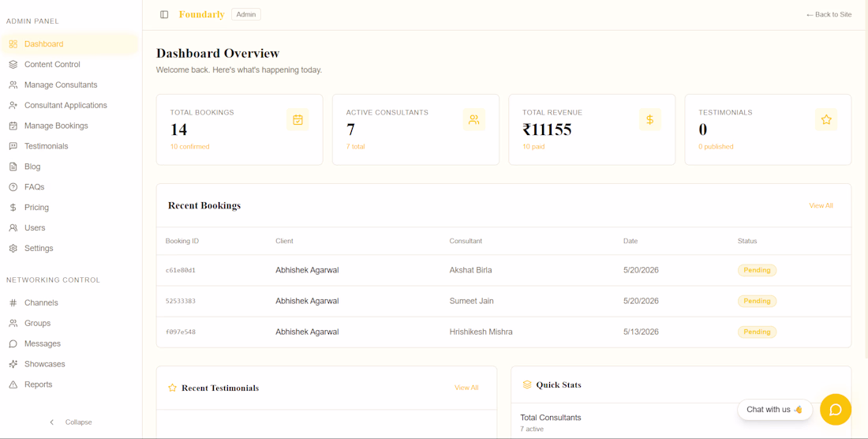Image resolution: width=868 pixels, height=439 pixels.
Task: Click View All in Recent Bookings
Action: (x=821, y=205)
